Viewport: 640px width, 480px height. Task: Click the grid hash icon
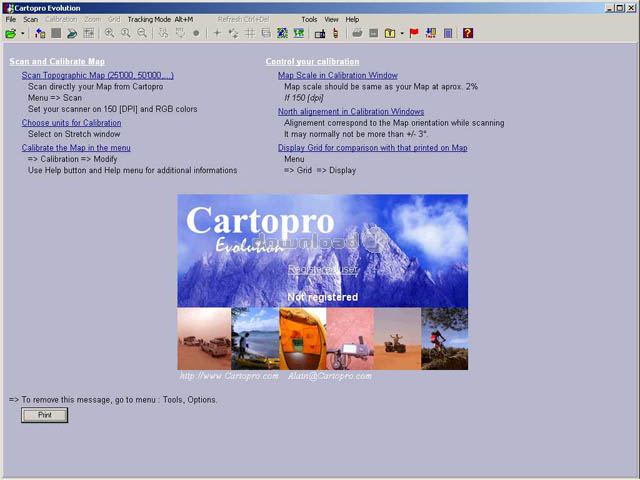pos(250,33)
